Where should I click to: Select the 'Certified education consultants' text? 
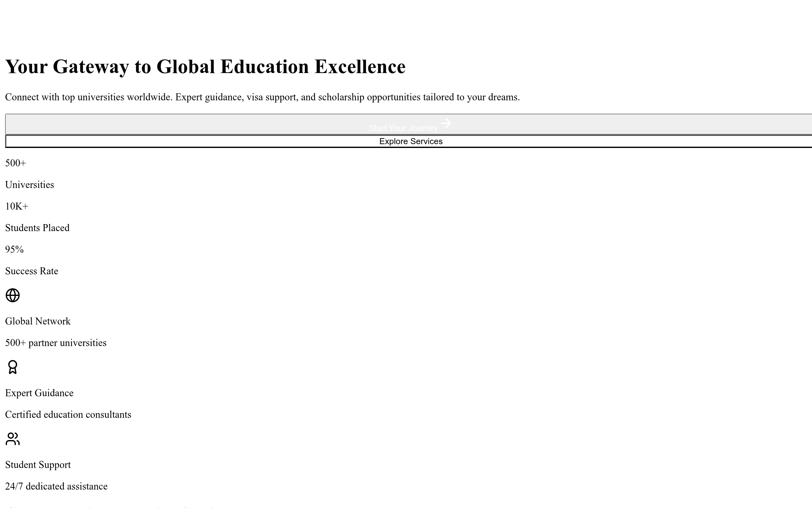point(68,415)
